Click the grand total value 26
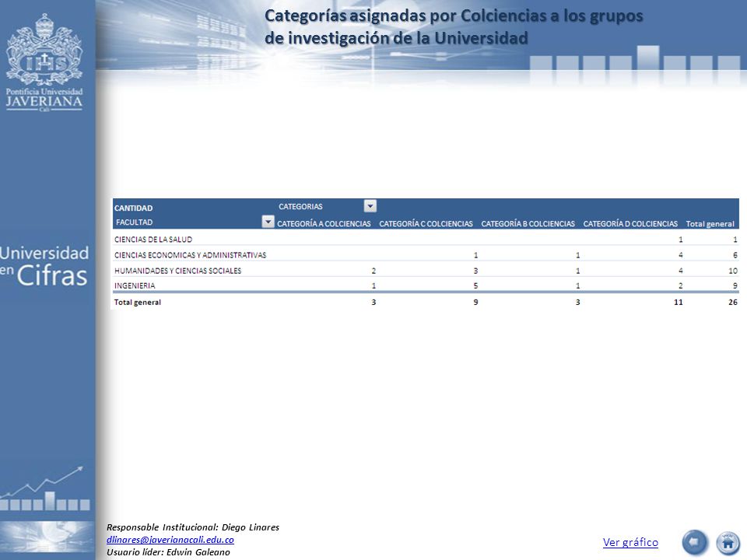This screenshot has width=747, height=560. click(x=733, y=303)
